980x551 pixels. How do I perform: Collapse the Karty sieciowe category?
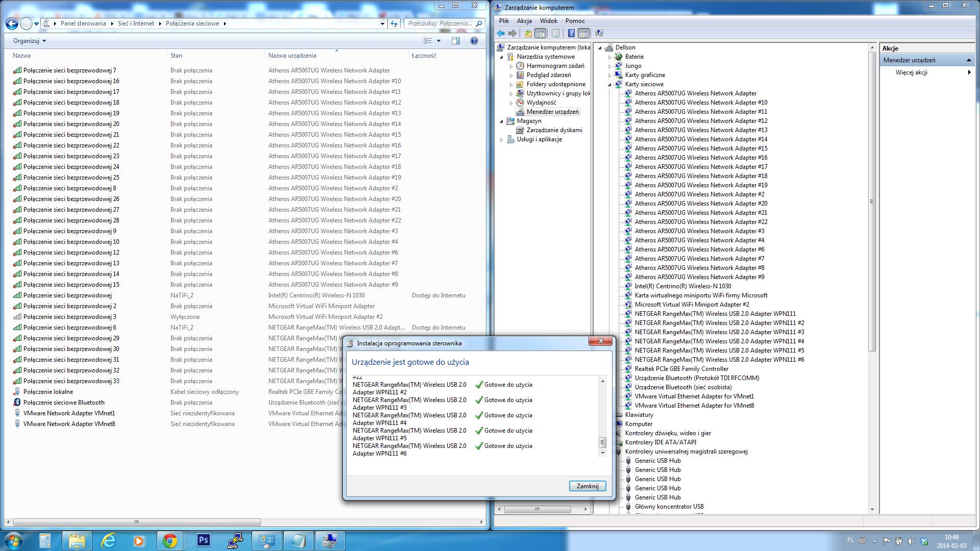tap(609, 85)
